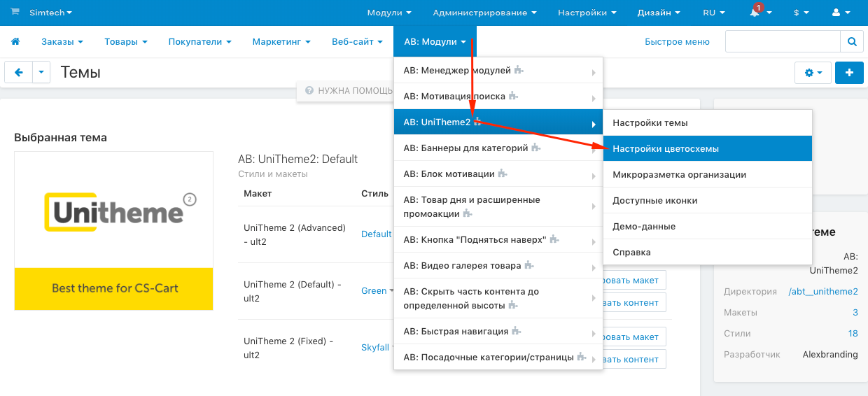The image size is (868, 396).
Task: Select AB: UniTheme2 menu item
Action: [498, 122]
